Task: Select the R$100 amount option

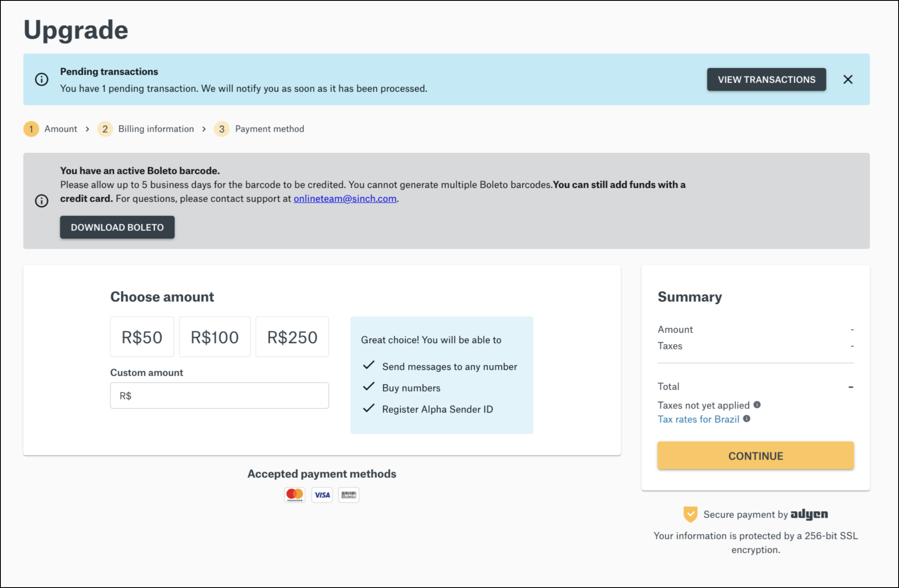Action: [x=214, y=337]
